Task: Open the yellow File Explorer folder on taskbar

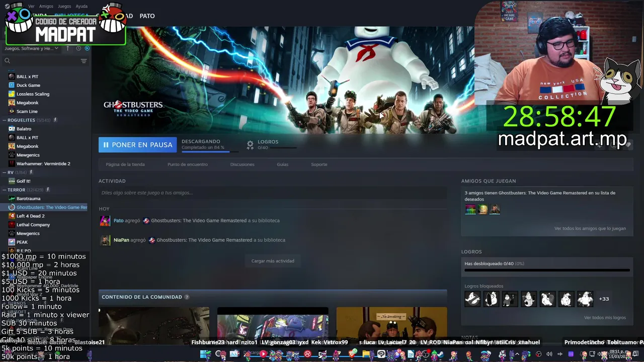Action: 366,354
